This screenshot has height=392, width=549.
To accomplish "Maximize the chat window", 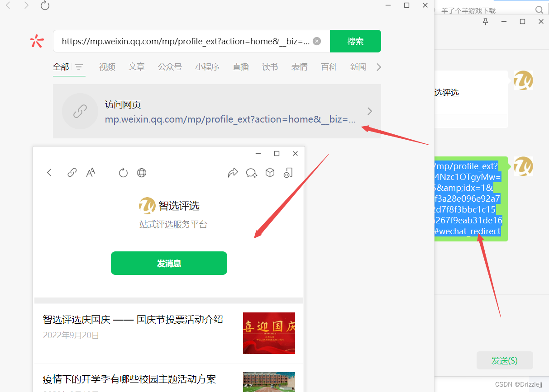I will (523, 21).
